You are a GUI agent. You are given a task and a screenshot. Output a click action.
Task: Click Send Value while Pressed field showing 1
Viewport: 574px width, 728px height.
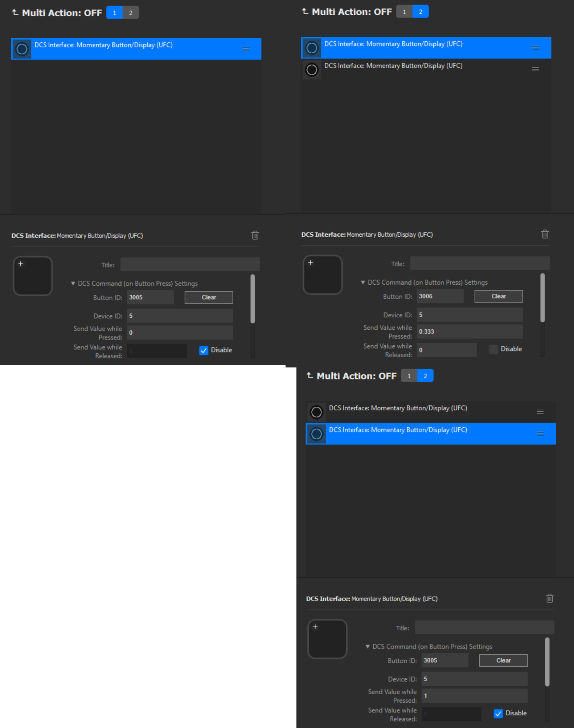(475, 696)
